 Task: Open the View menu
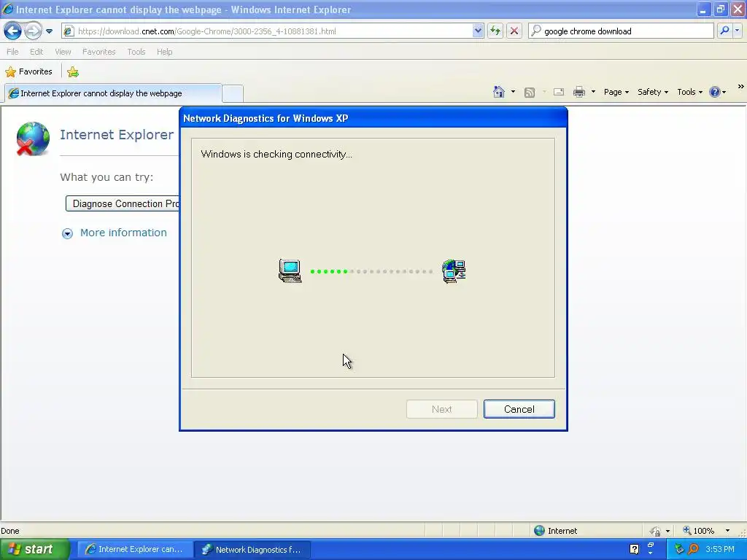point(63,52)
